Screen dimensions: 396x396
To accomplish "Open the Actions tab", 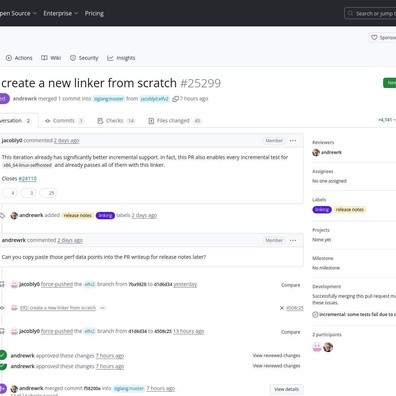I will tap(19, 58).
